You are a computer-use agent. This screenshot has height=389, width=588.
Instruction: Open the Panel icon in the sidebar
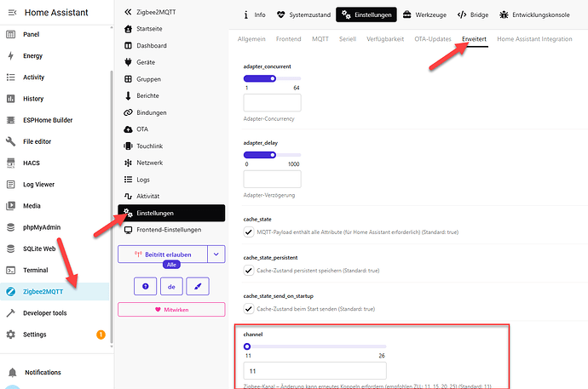11,34
